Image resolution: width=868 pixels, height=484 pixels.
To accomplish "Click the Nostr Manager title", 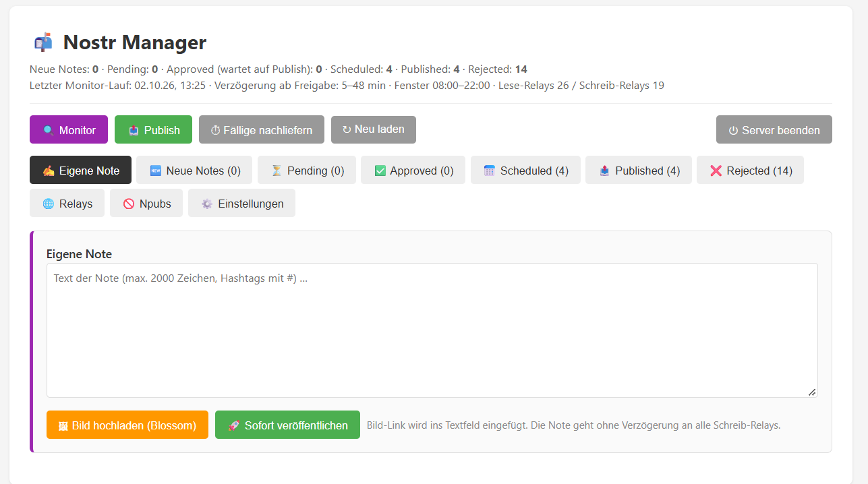I will point(135,42).
